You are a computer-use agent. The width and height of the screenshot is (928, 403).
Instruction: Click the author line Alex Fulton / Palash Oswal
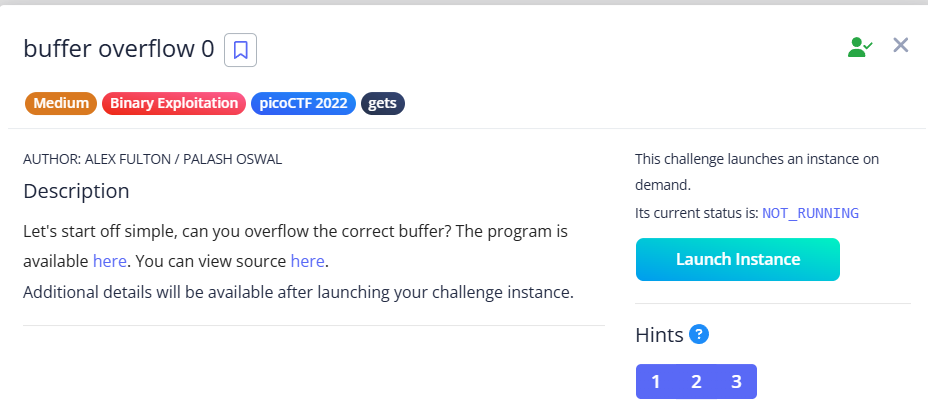tap(145, 158)
